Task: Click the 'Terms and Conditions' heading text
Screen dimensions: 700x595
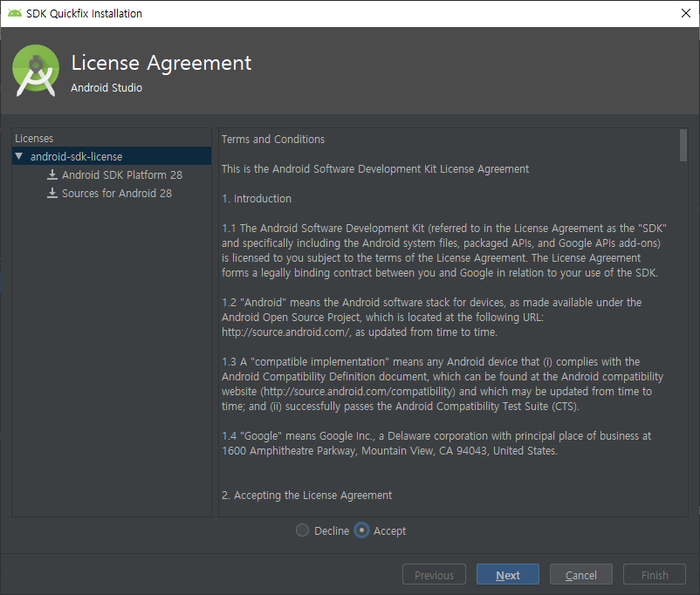Action: [273, 140]
